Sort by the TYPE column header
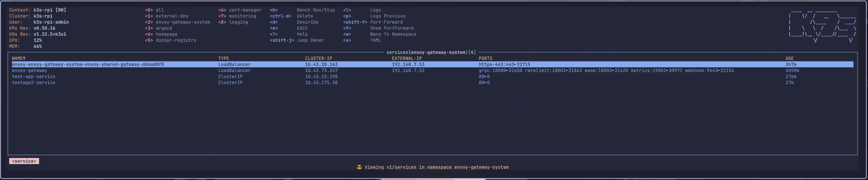Screen dimensions: 868x180 click(x=224, y=58)
